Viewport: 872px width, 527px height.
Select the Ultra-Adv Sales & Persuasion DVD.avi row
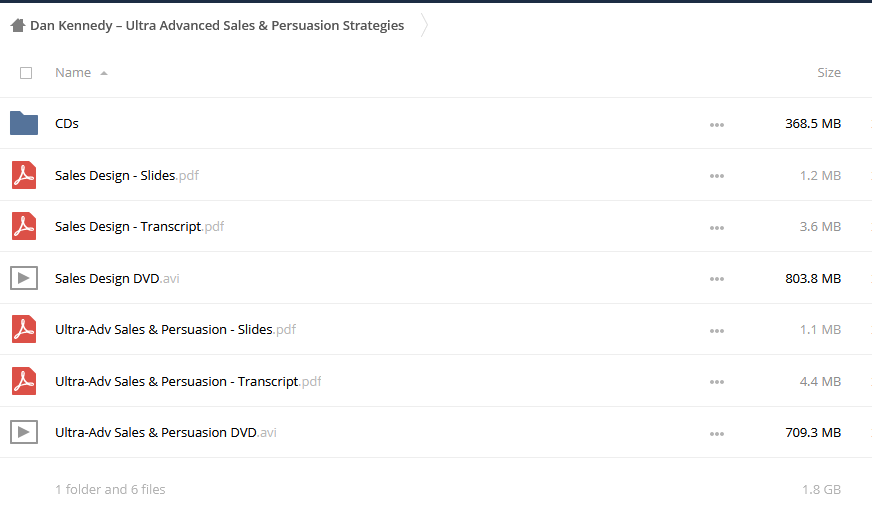pyautogui.click(x=436, y=432)
